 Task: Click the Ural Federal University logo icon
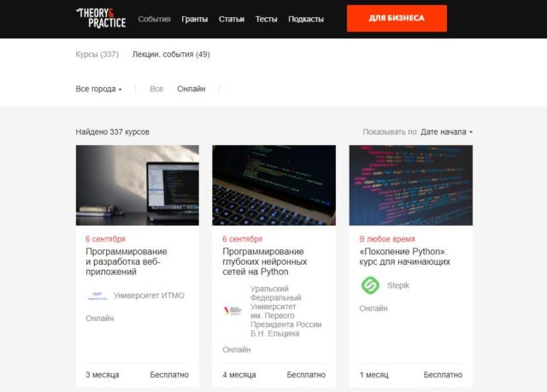(232, 310)
